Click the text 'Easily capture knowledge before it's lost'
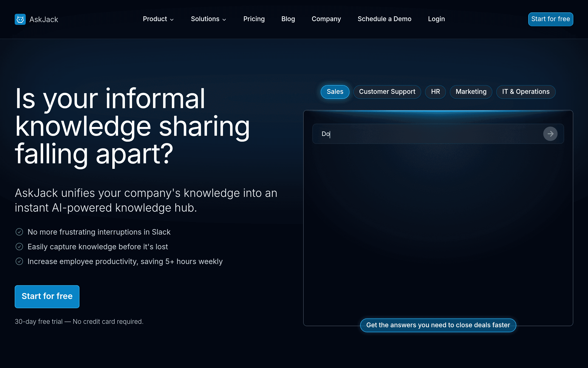Image resolution: width=588 pixels, height=368 pixels. tap(98, 247)
